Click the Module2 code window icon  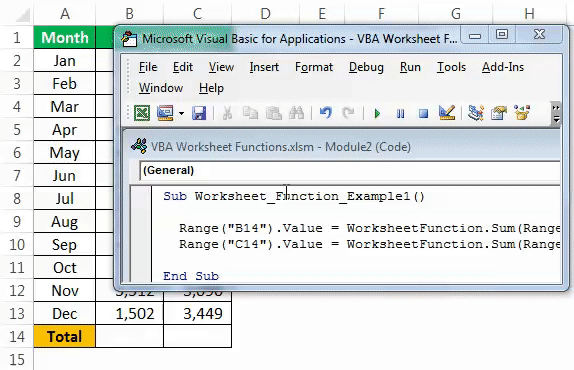coord(139,146)
